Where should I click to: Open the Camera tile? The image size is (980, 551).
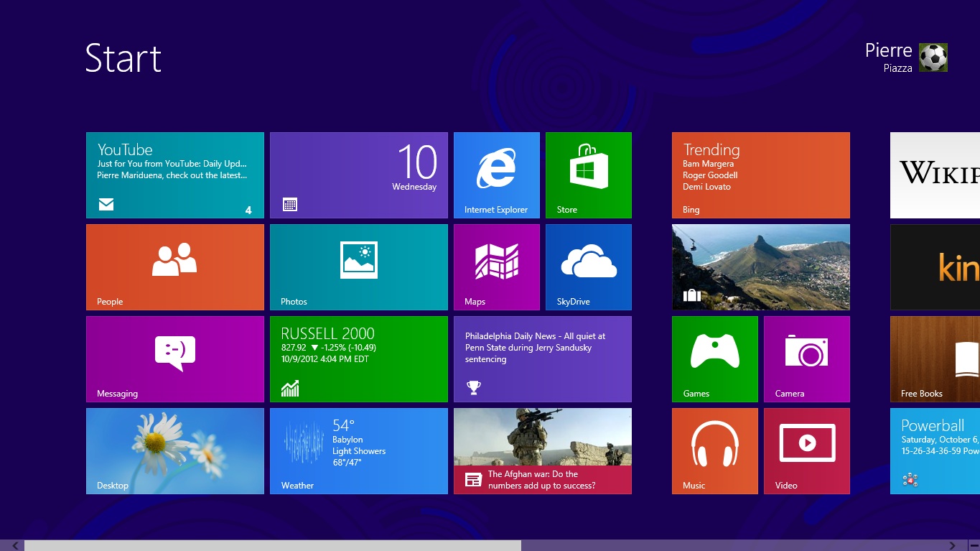807,359
